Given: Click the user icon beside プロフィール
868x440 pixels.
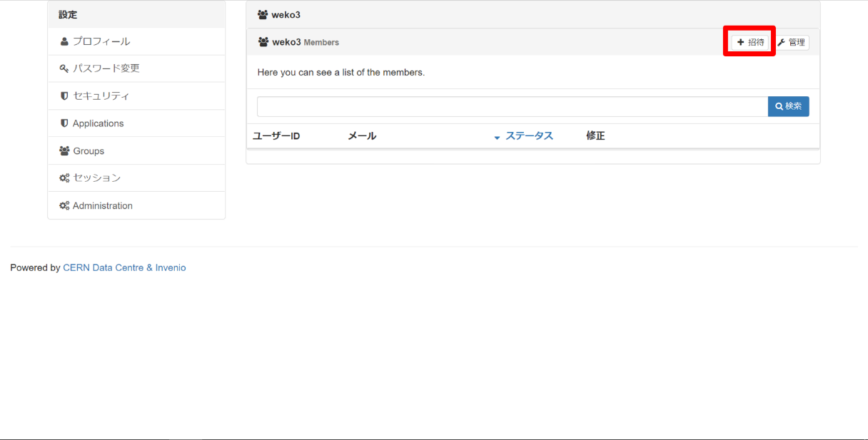Looking at the screenshot, I should click(x=64, y=41).
